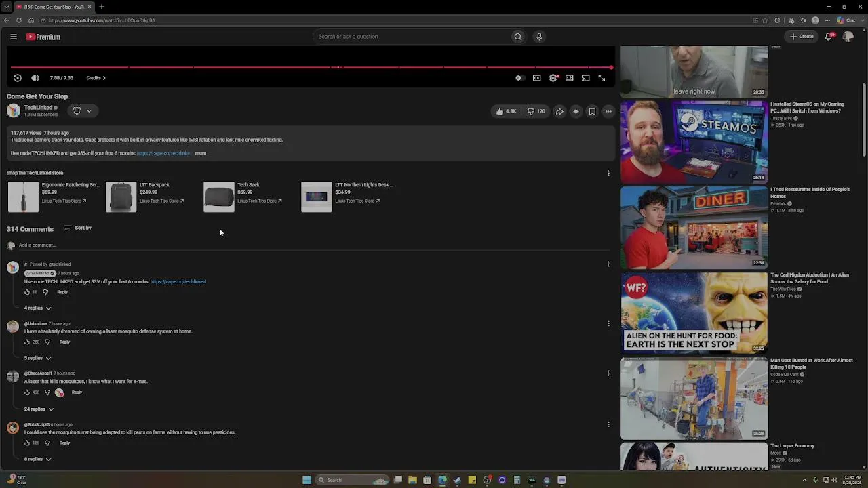
Task: Open the Sort by comments dropdown
Action: tap(78, 228)
